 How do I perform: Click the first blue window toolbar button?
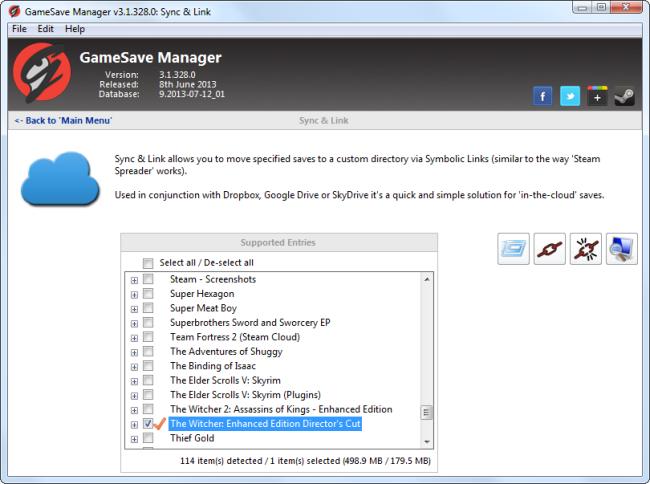(x=513, y=249)
